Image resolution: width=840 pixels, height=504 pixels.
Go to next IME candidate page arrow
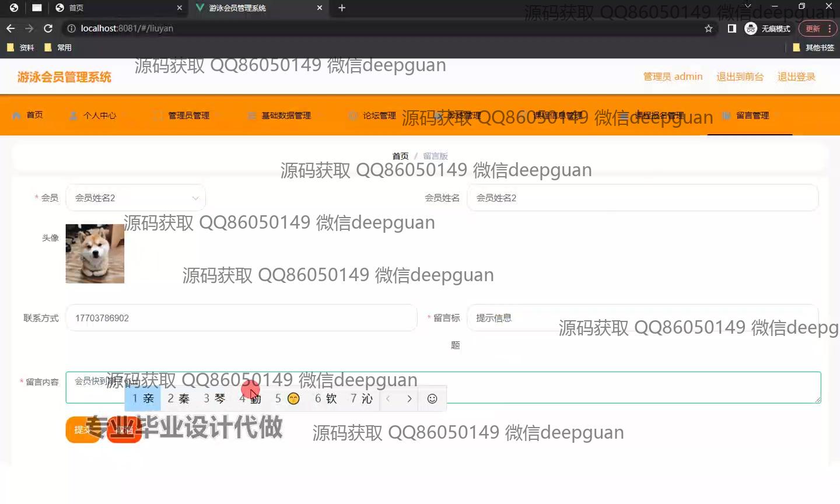pos(409,398)
